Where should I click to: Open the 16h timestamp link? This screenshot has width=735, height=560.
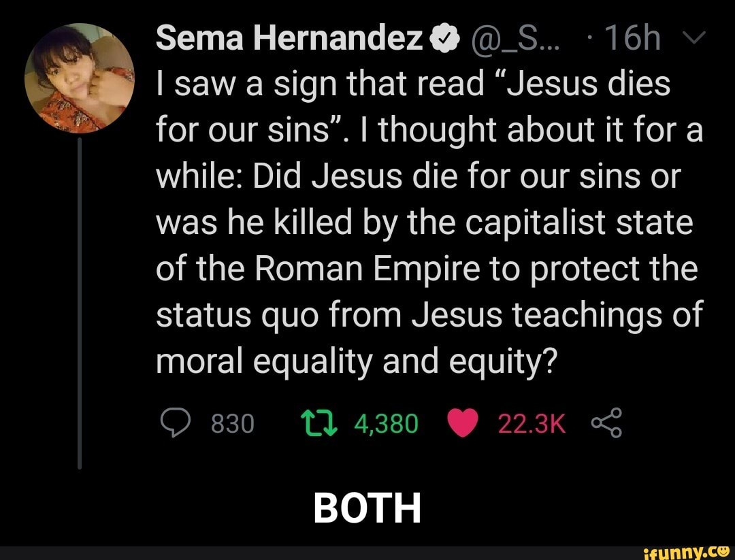[632, 42]
